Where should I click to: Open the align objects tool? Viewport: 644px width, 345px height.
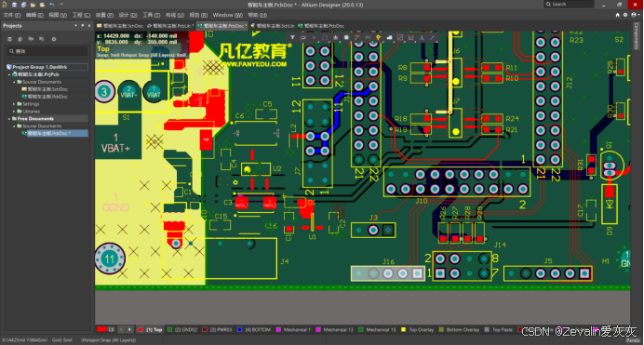(335, 37)
